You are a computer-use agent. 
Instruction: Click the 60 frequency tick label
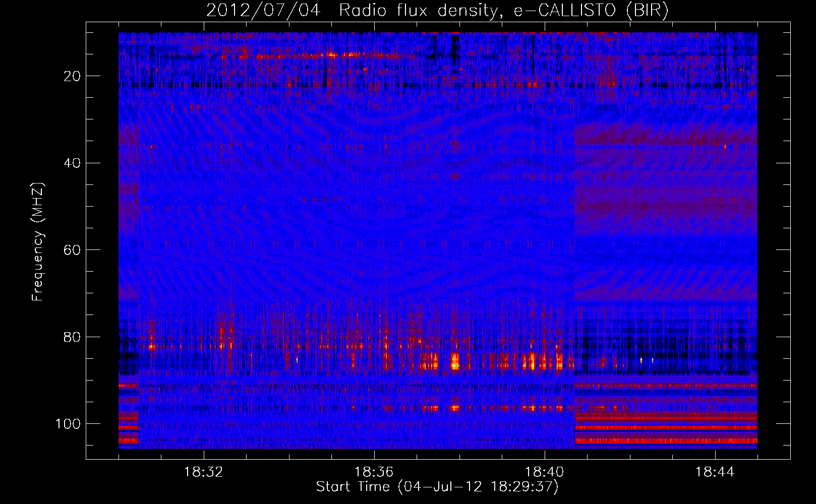[x=73, y=250]
